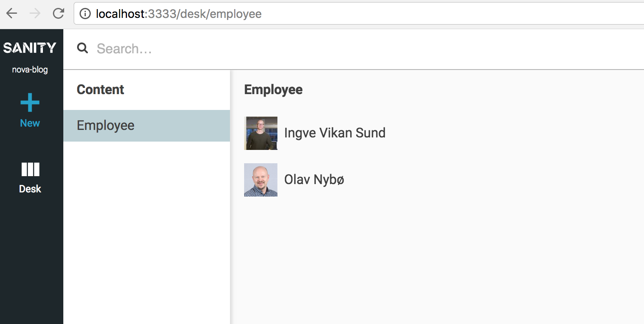This screenshot has height=324, width=644.
Task: Click the browser back arrow
Action: pyautogui.click(x=12, y=13)
